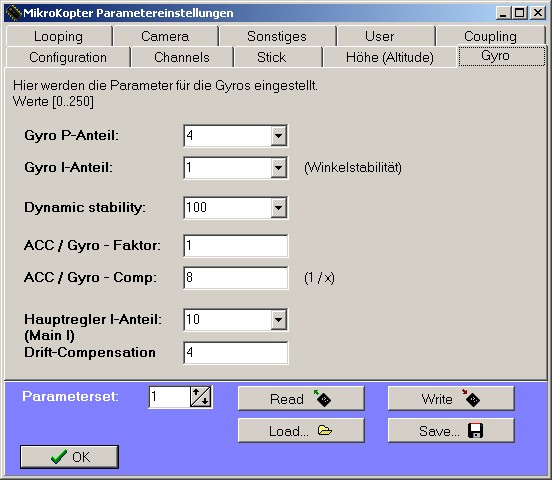
Task: Maximize the Parametereinstellungen window
Action: (520, 13)
